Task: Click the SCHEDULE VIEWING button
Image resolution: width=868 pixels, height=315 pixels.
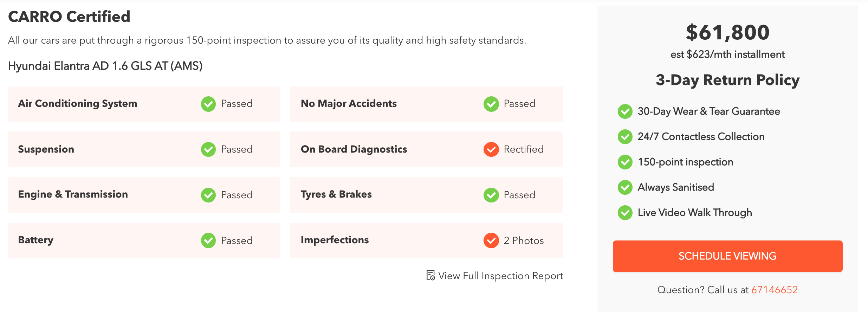Action: pyautogui.click(x=727, y=256)
